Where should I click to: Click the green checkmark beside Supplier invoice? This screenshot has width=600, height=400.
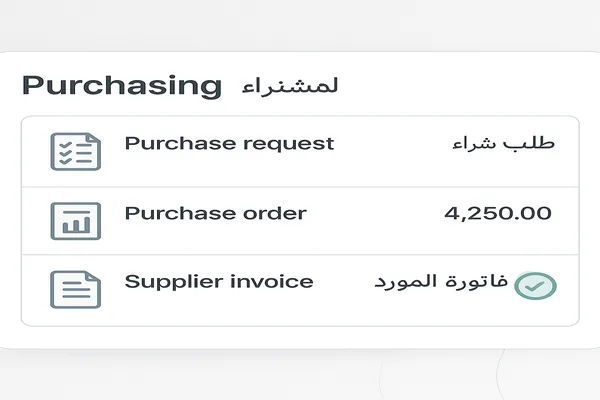535,287
